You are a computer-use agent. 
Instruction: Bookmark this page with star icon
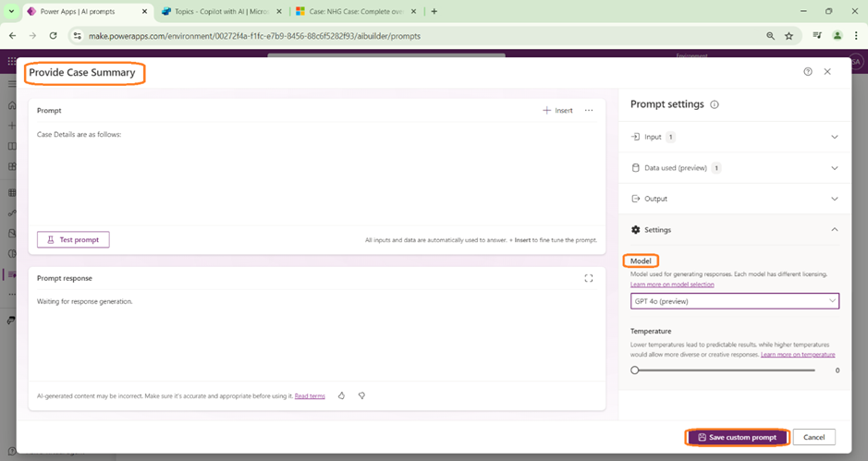tap(789, 36)
